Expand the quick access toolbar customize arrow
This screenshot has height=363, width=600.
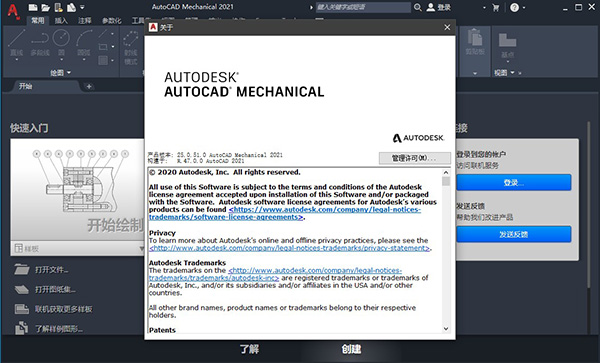coord(82,7)
